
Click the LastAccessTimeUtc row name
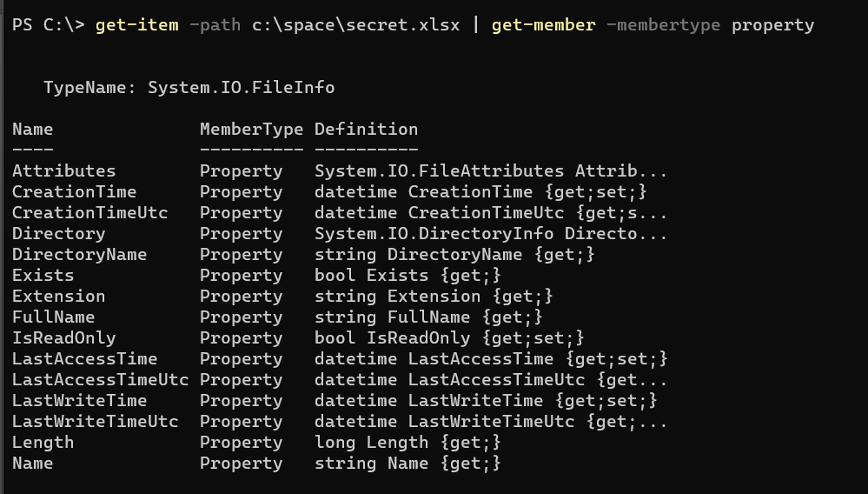[100, 380]
